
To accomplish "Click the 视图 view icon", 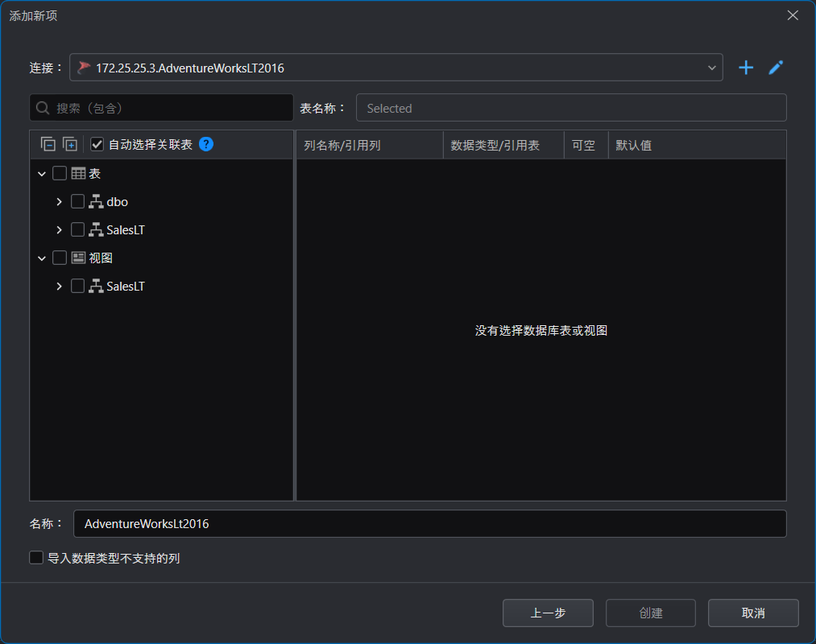I will pyautogui.click(x=78, y=258).
